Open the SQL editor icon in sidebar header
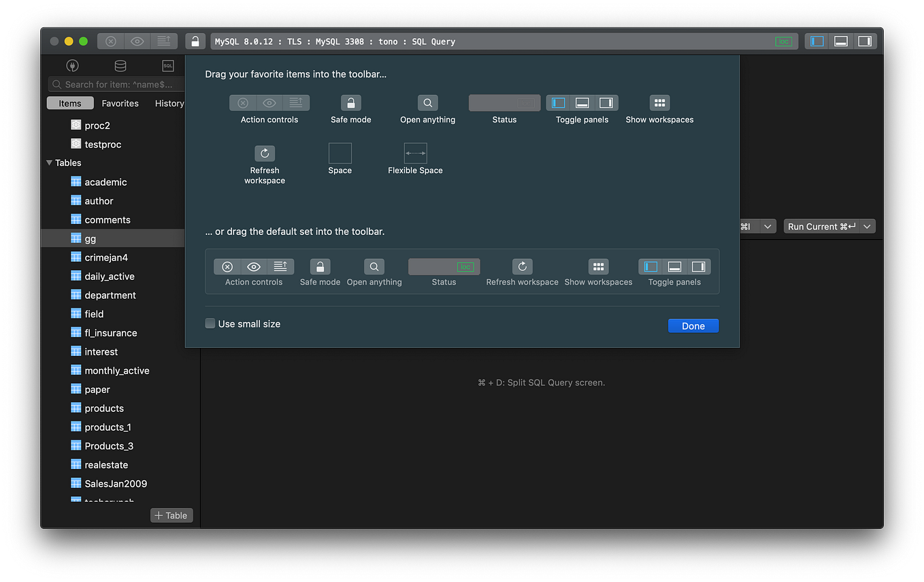This screenshot has width=924, height=582. point(167,65)
